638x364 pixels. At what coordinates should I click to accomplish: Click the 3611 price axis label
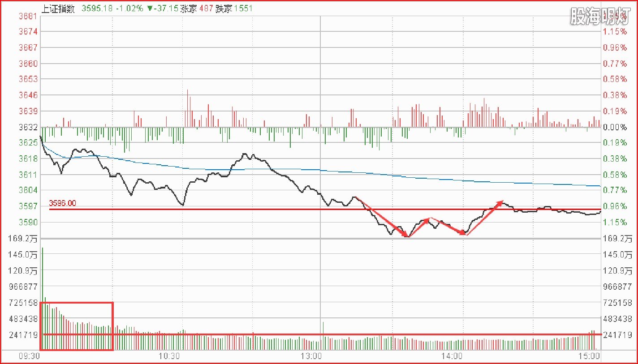click(29, 175)
